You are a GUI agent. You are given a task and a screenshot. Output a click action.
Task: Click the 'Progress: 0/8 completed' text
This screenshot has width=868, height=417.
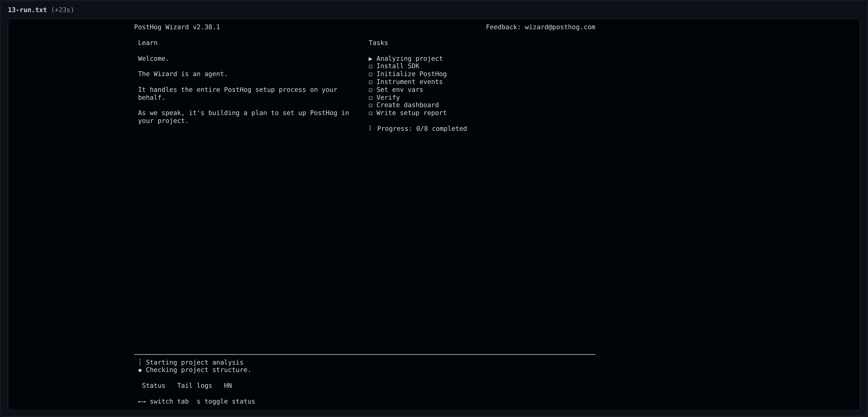tap(422, 129)
